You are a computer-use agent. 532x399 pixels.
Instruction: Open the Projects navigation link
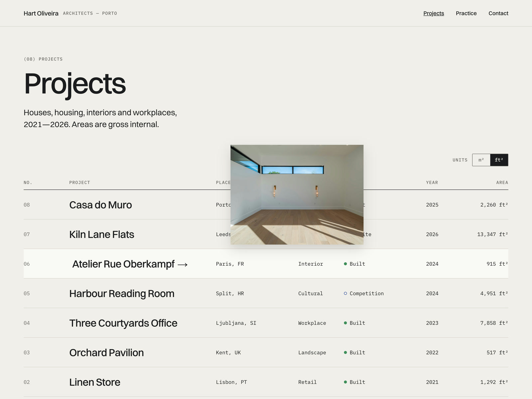click(434, 13)
